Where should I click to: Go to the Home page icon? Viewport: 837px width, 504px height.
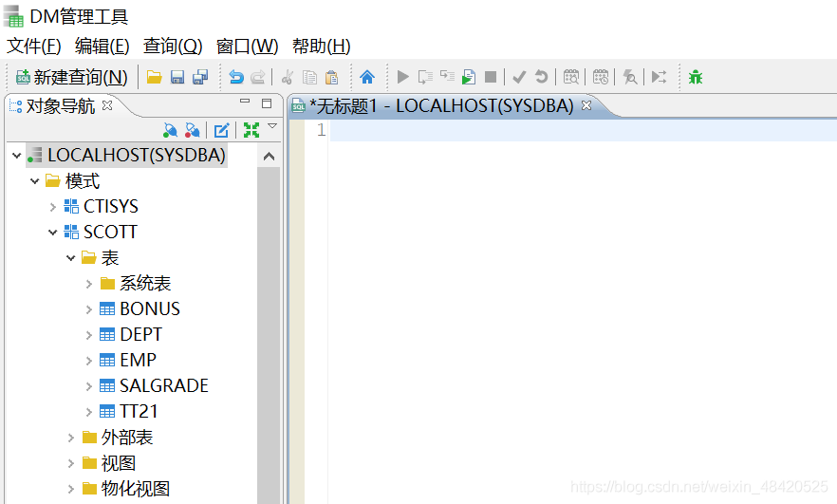click(367, 78)
